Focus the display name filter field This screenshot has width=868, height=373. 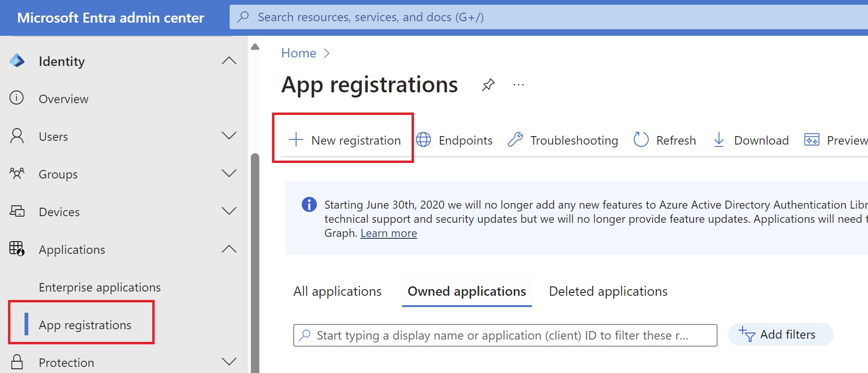pyautogui.click(x=505, y=335)
